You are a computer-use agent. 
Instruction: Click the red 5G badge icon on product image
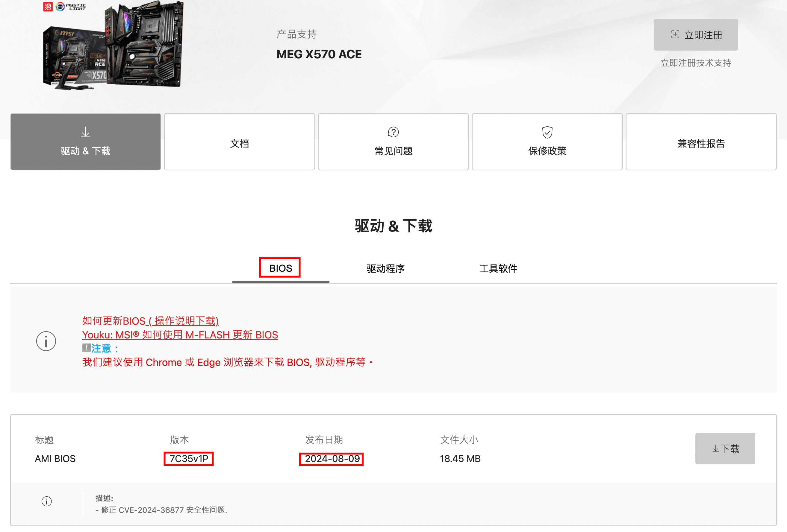(x=48, y=6)
